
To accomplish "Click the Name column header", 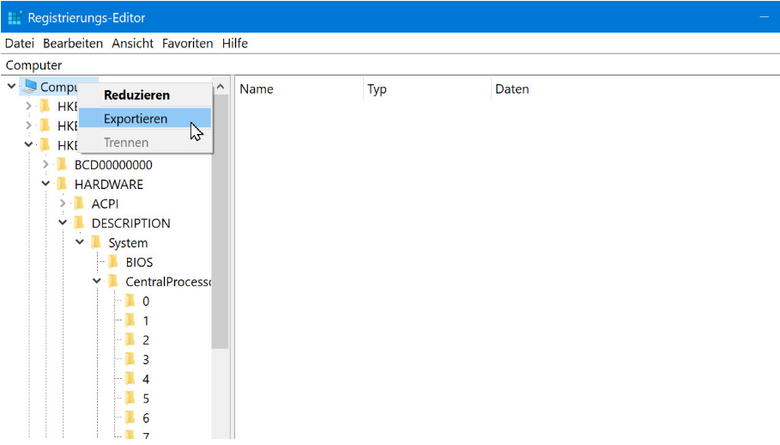I will (257, 89).
